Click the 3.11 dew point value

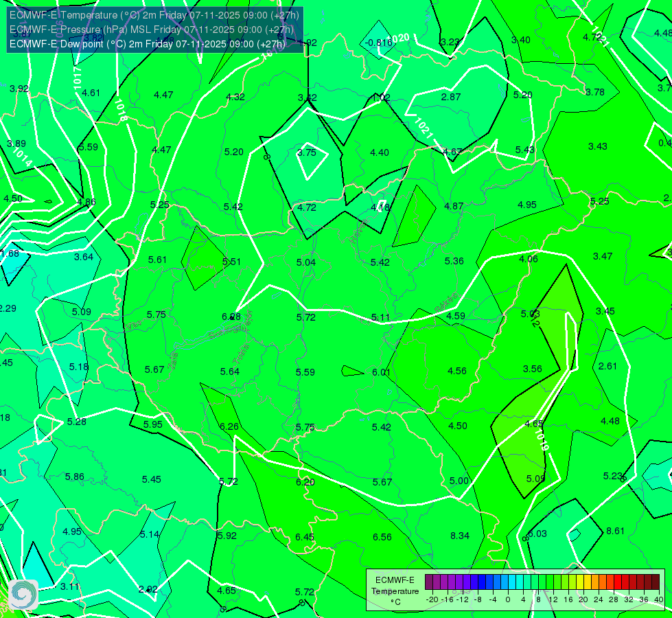(x=70, y=586)
